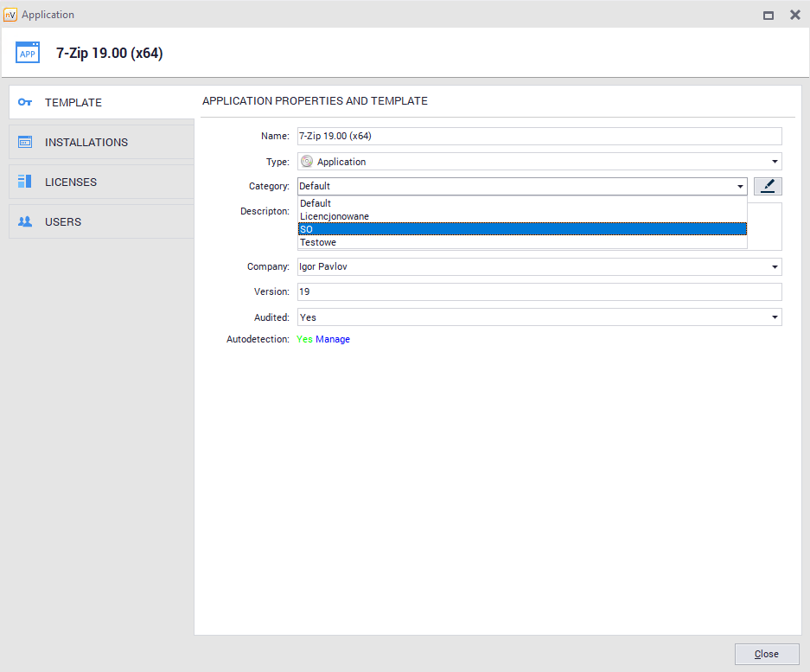
Task: Open the Audited dropdown arrow
Action: click(x=774, y=317)
